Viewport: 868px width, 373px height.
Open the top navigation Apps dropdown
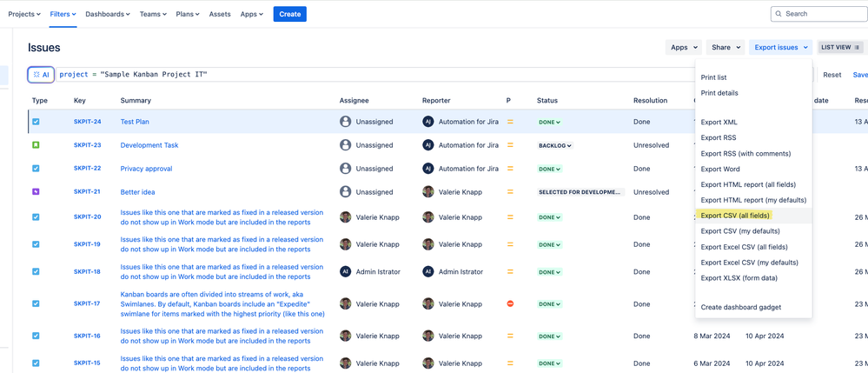(252, 15)
